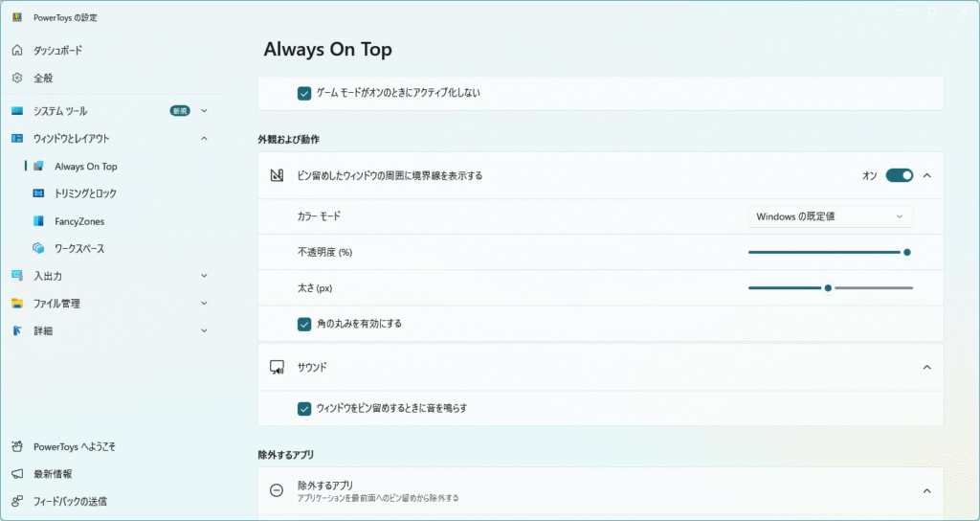Collapse the border settings card chevron

tap(927, 176)
